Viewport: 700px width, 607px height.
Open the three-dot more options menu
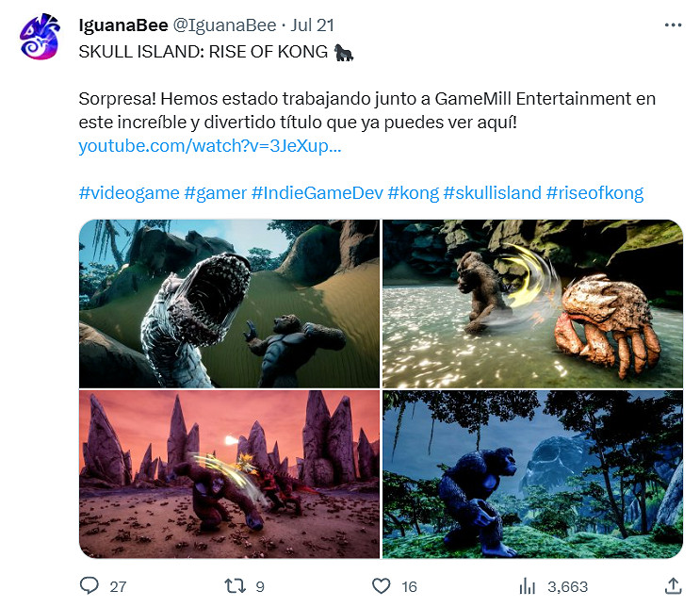click(673, 25)
